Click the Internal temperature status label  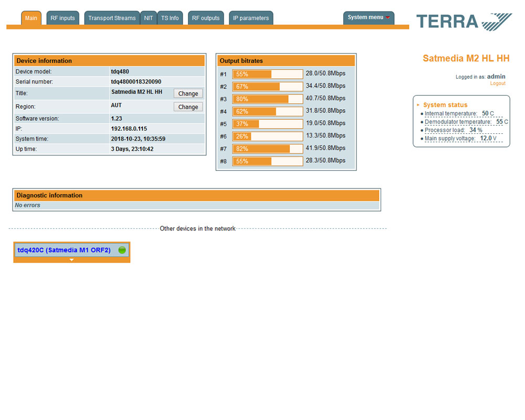[450, 113]
